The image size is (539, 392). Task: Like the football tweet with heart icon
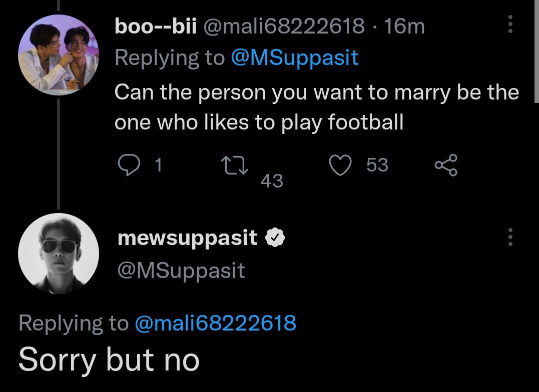(340, 165)
